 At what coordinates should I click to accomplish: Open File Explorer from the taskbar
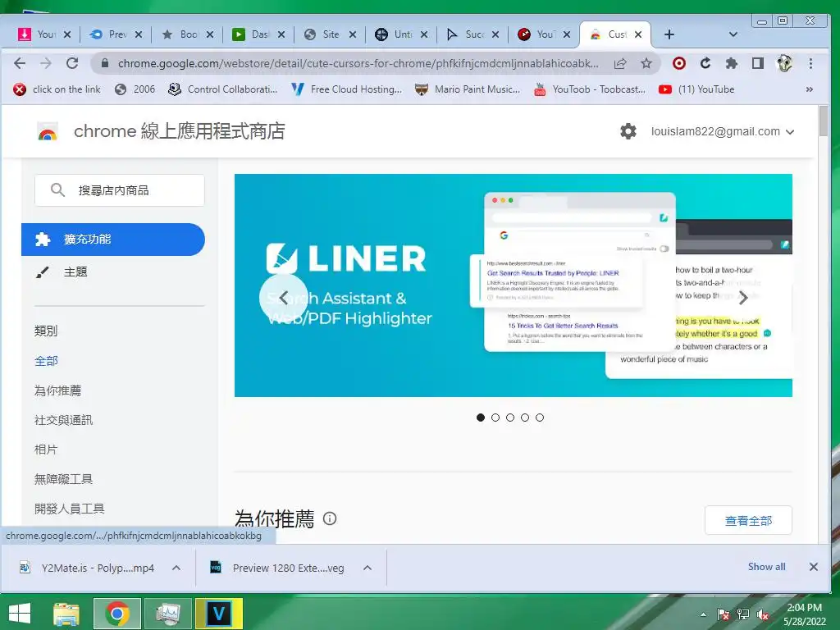[66, 614]
